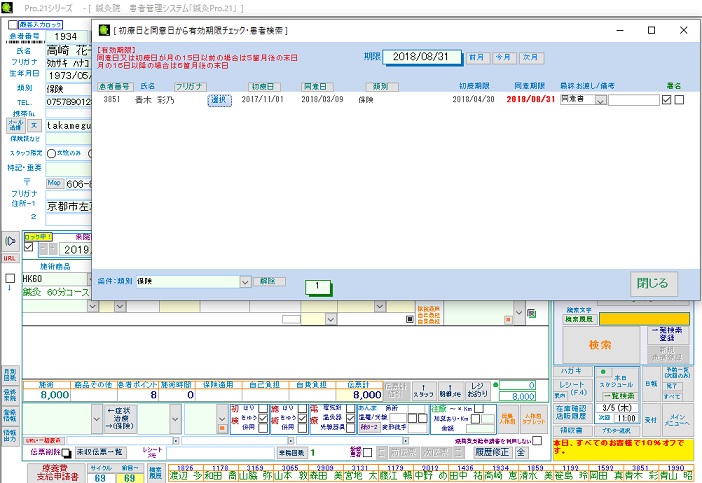Click the 閉じる button
This screenshot has height=483, width=702.
click(653, 283)
